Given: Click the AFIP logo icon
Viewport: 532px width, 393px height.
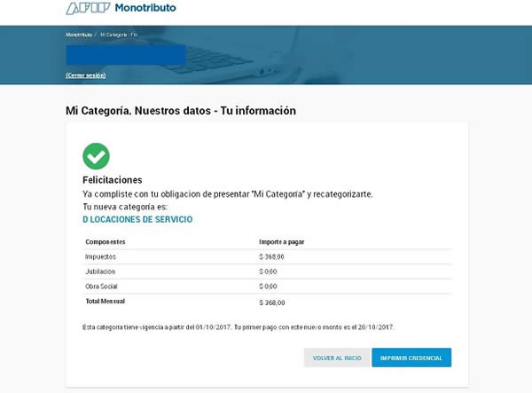Looking at the screenshot, I should coord(88,8).
